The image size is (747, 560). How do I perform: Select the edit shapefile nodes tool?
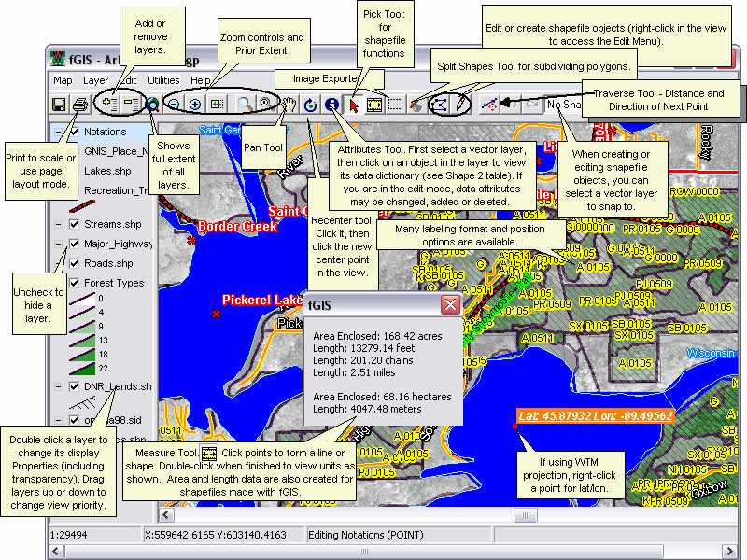pyautogui.click(x=439, y=105)
